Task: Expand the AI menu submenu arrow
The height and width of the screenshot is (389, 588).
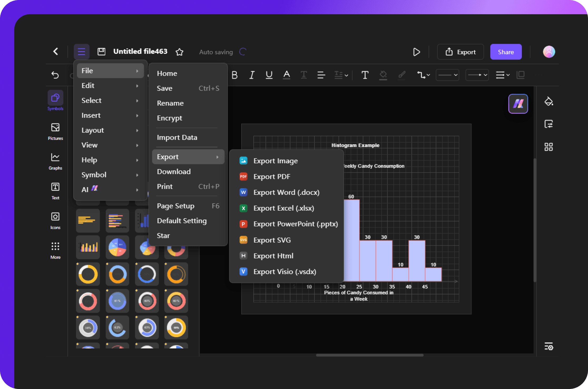Action: tap(138, 188)
